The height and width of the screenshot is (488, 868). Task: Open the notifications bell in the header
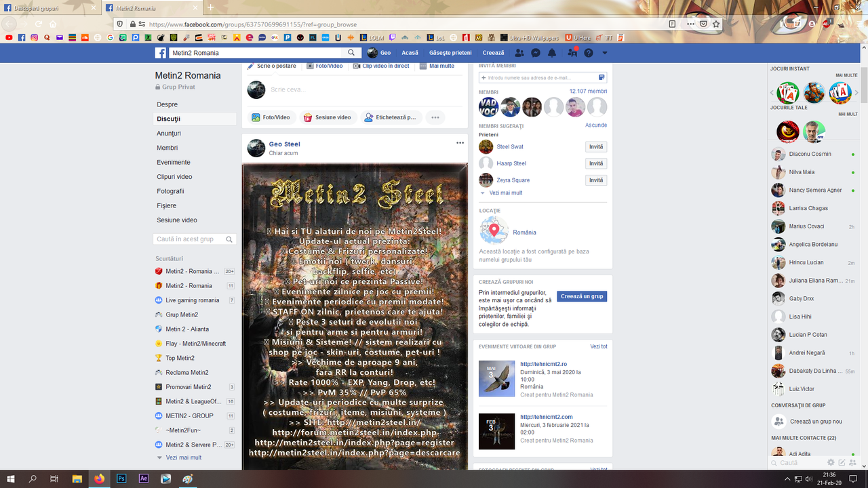pyautogui.click(x=552, y=53)
